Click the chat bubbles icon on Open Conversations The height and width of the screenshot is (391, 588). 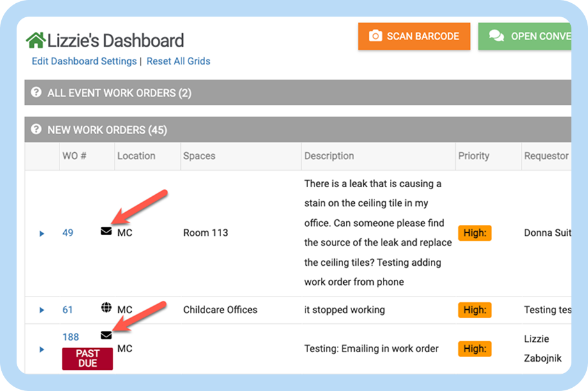coord(496,36)
